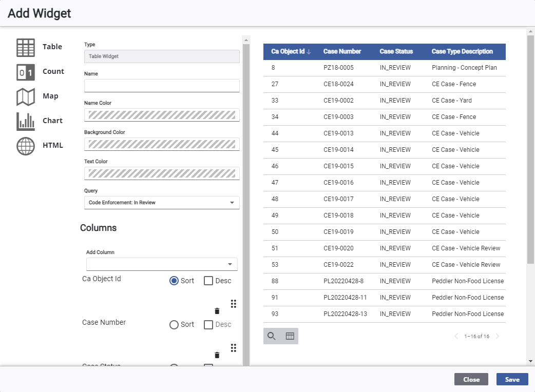The width and height of the screenshot is (535, 392).
Task: Select the Table widget icon
Action: coord(26,47)
